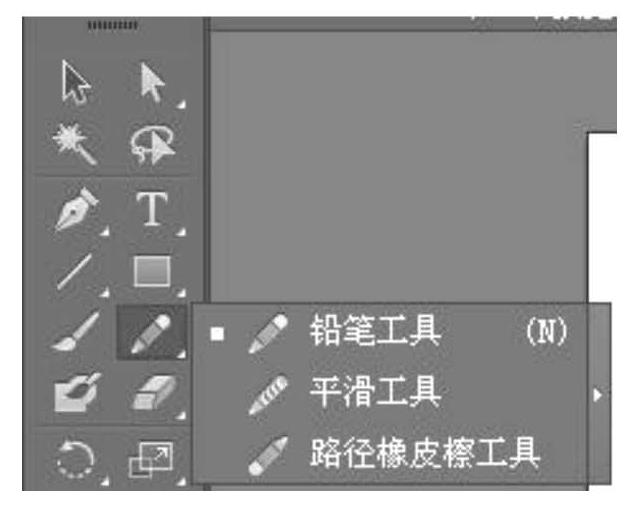The height and width of the screenshot is (511, 638).
Task: Choose the Rectangle tool
Action: coord(152,271)
